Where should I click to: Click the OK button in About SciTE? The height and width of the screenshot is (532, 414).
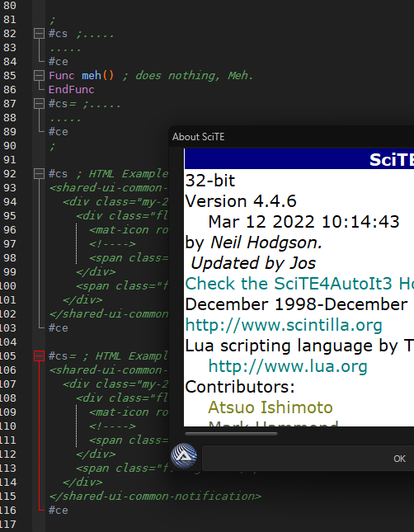(399, 459)
